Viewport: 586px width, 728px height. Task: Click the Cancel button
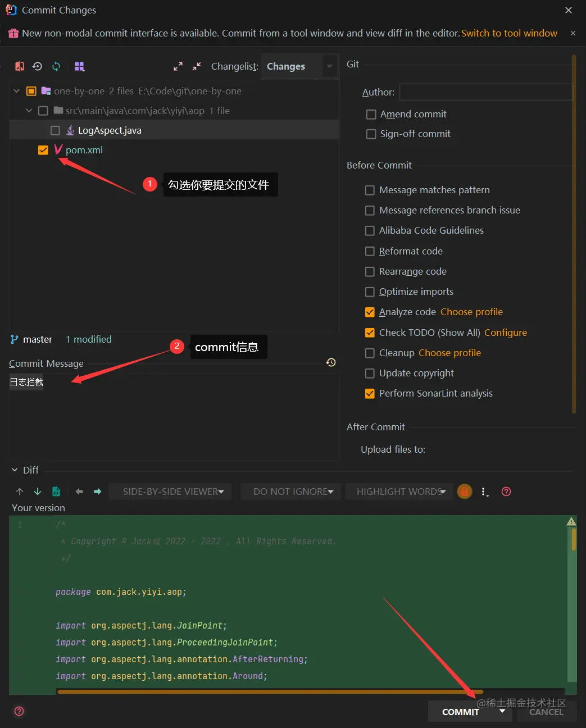(546, 712)
